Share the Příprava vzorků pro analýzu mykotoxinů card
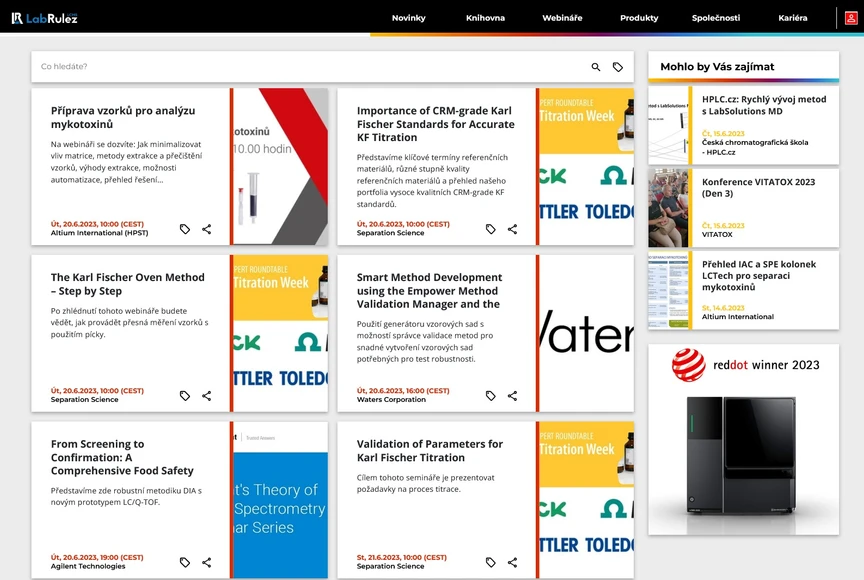This screenshot has width=864, height=580. tap(207, 229)
